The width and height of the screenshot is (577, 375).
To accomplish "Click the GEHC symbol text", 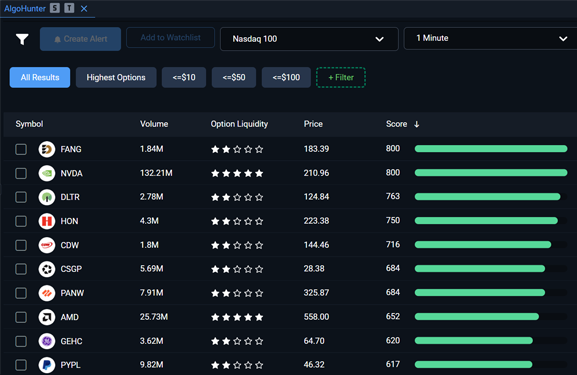I will [x=71, y=341].
